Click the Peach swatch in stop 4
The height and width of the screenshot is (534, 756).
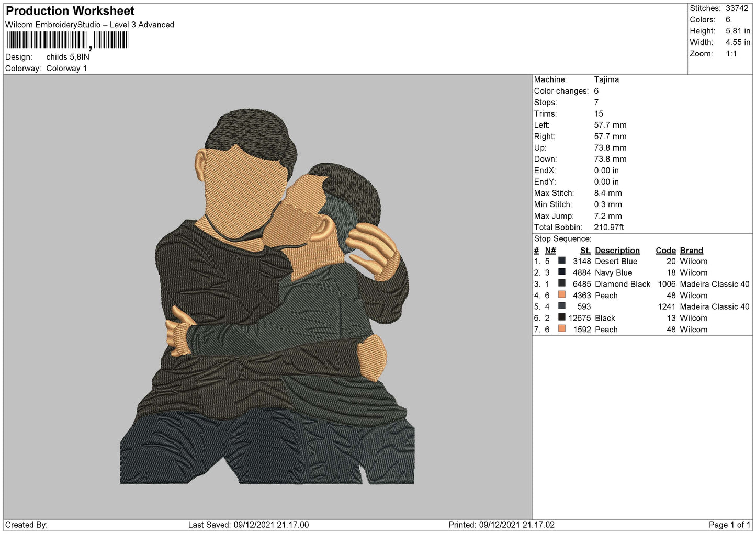(x=561, y=295)
